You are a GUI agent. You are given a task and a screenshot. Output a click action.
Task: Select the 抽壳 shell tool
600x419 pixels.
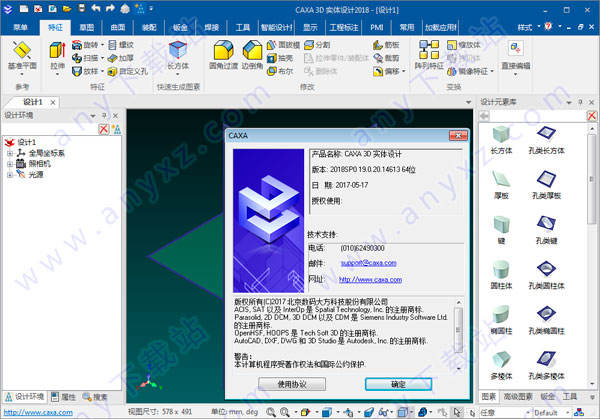click(280, 58)
